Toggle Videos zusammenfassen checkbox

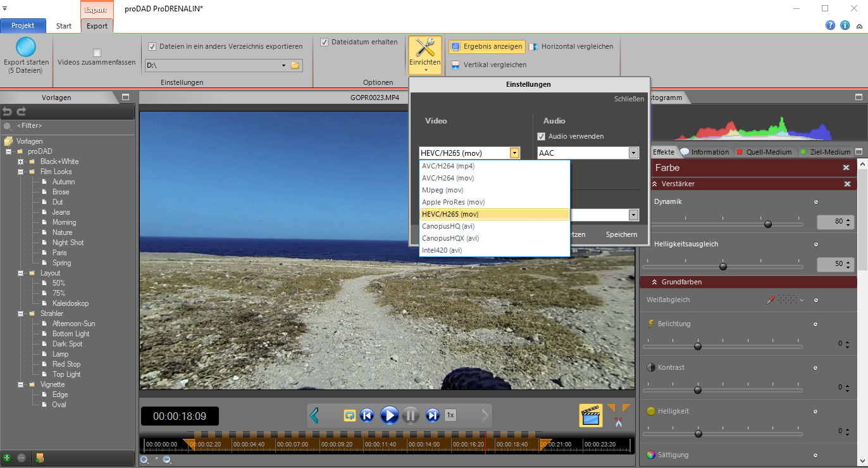tap(97, 53)
